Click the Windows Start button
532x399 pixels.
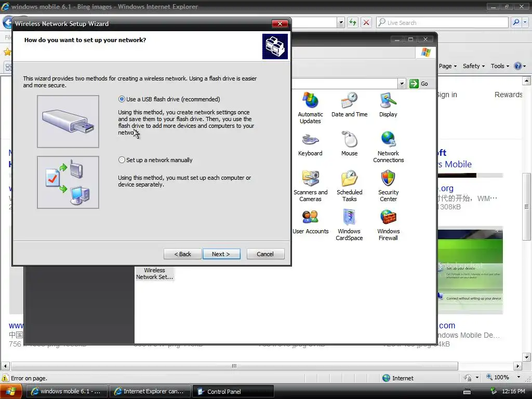click(11, 392)
